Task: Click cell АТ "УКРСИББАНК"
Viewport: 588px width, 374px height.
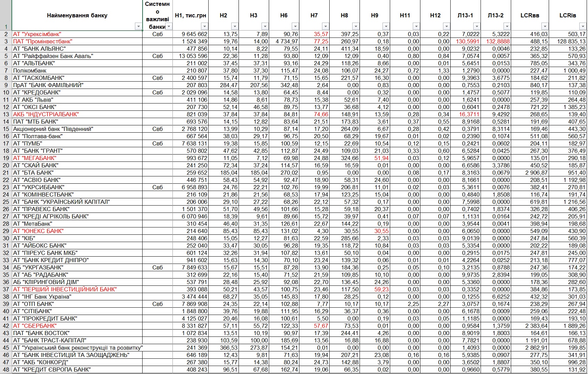Action: pyautogui.click(x=77, y=187)
